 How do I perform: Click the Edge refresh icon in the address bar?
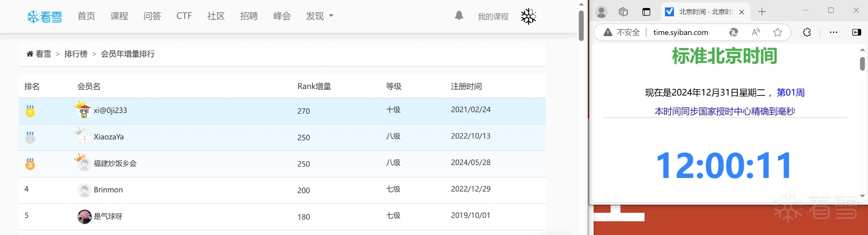pos(734,32)
